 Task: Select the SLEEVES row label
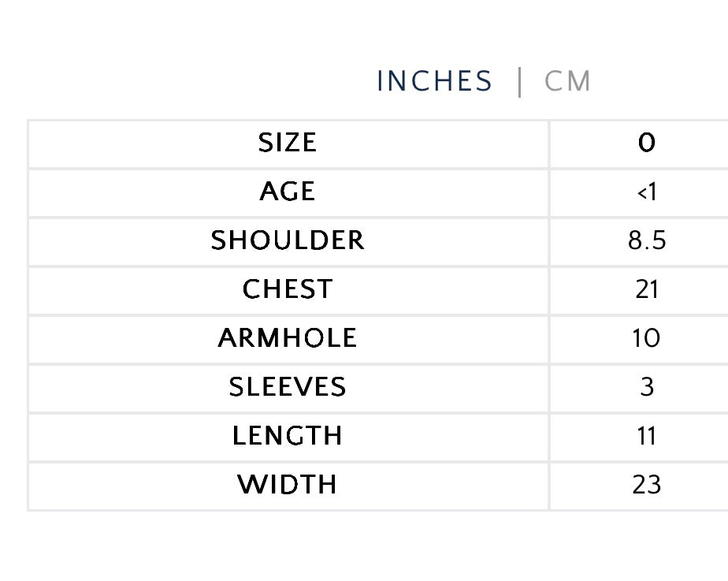coord(288,387)
